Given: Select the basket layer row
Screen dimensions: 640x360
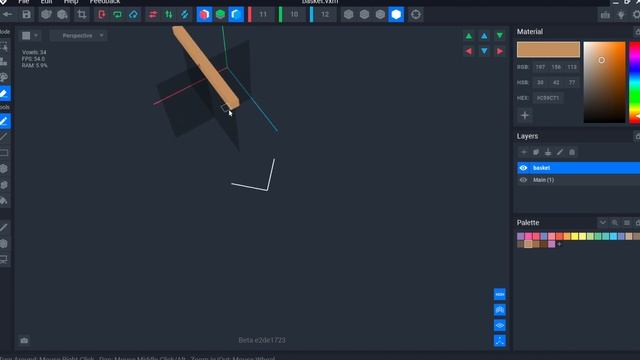Looking at the screenshot, I should pos(578,168).
